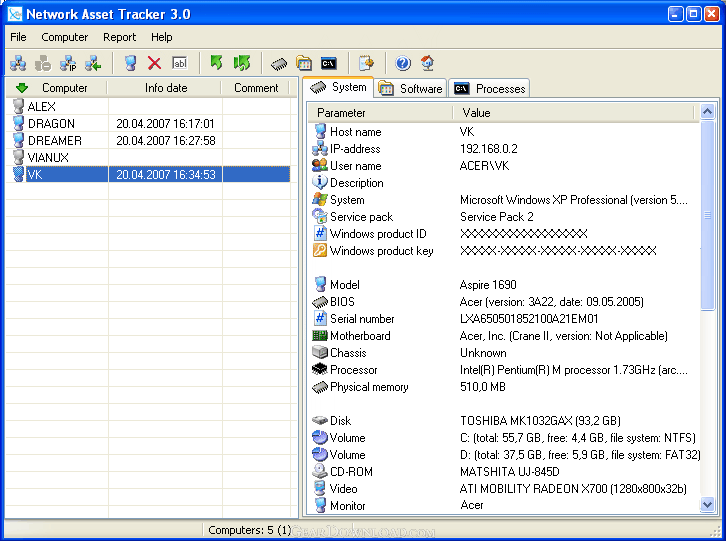This screenshot has width=726, height=541.
Task: Click the C:\ processes toolbar icon
Action: pyautogui.click(x=329, y=63)
